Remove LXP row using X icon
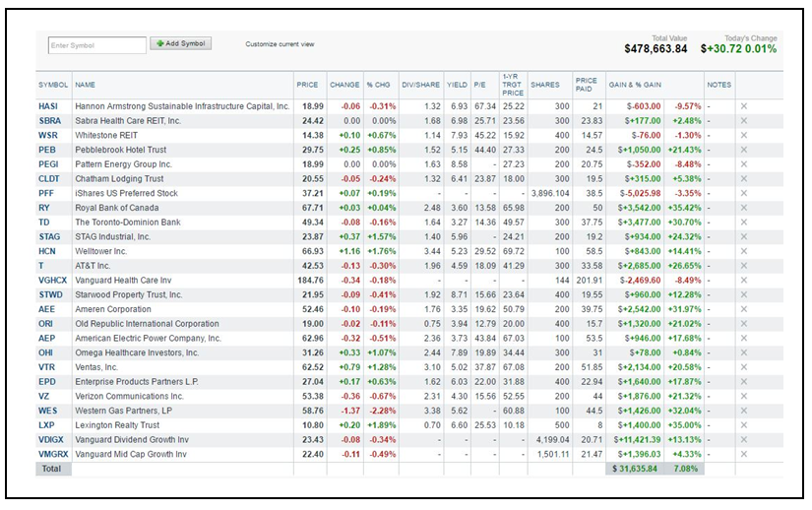The width and height of the screenshot is (812, 510). 744,425
